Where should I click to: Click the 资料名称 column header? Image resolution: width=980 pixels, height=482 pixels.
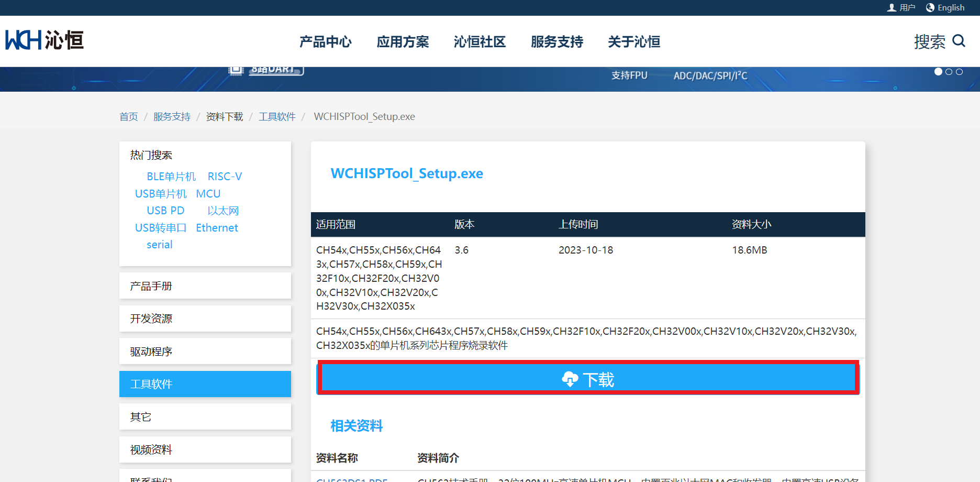pos(337,458)
